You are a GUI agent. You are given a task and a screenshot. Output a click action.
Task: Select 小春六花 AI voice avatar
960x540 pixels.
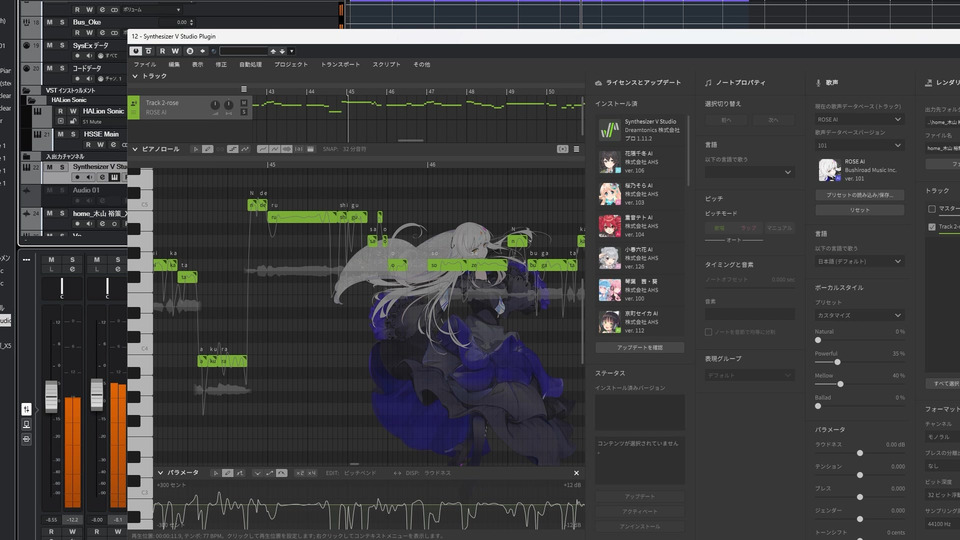609,258
